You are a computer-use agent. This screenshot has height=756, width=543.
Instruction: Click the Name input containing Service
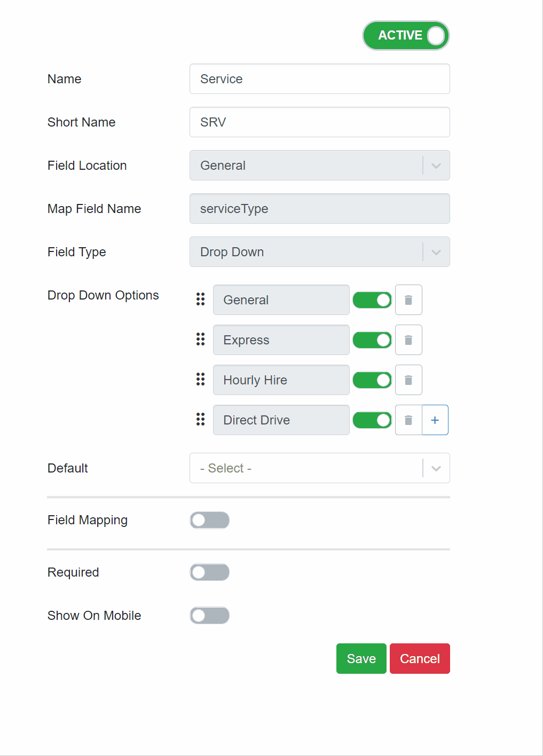point(319,78)
